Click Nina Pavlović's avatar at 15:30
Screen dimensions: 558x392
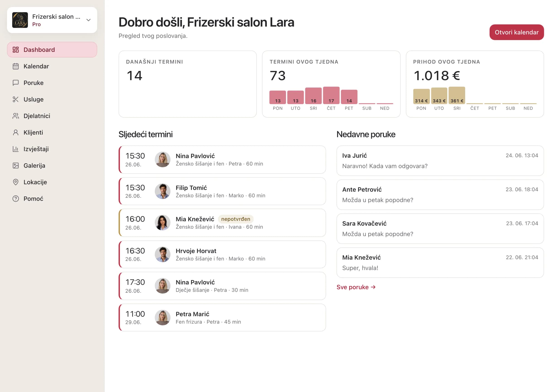[x=163, y=159]
